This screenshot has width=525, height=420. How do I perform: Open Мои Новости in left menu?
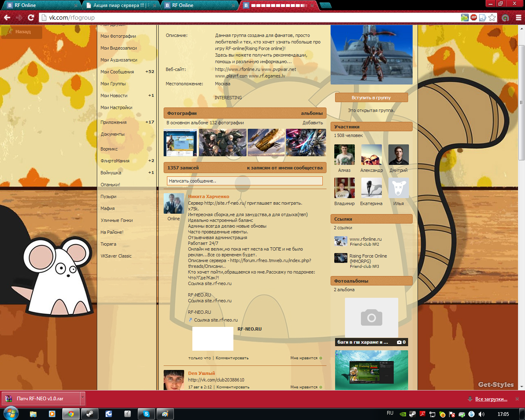point(114,96)
